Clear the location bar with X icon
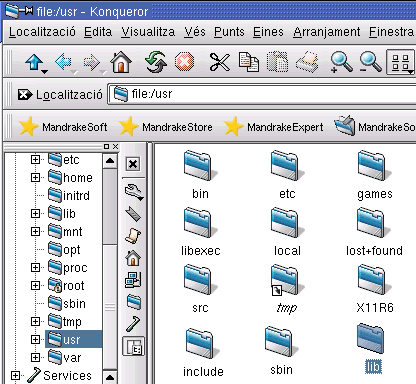This screenshot has width=416, height=384. [x=25, y=95]
